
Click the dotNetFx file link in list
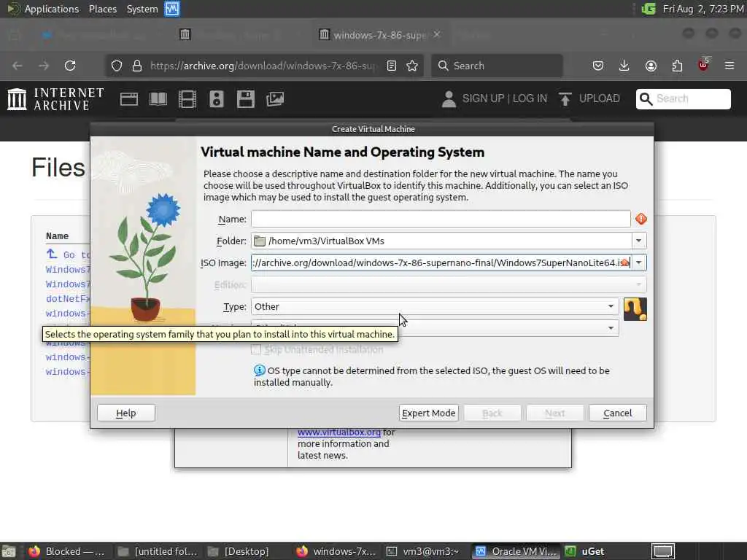pos(68,299)
